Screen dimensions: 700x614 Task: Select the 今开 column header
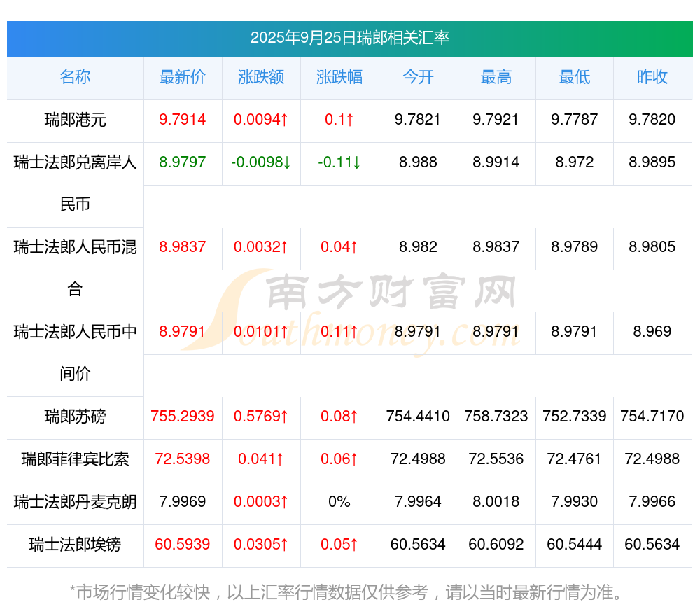tap(418, 78)
